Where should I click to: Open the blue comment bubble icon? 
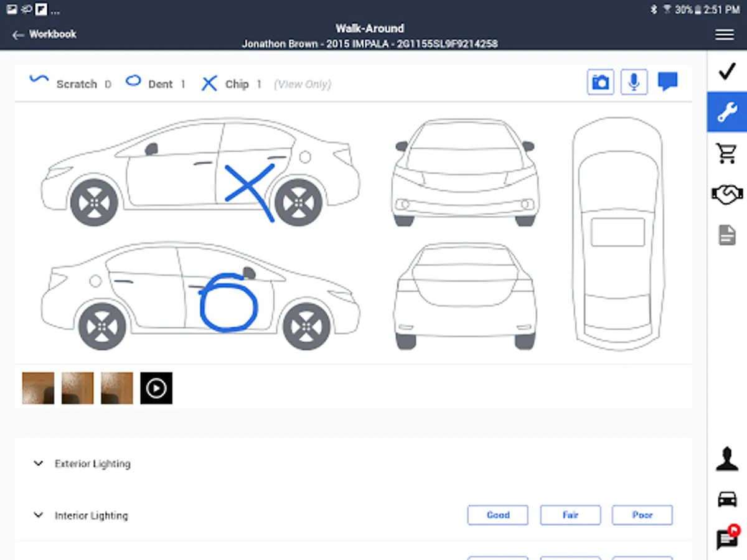[667, 82]
